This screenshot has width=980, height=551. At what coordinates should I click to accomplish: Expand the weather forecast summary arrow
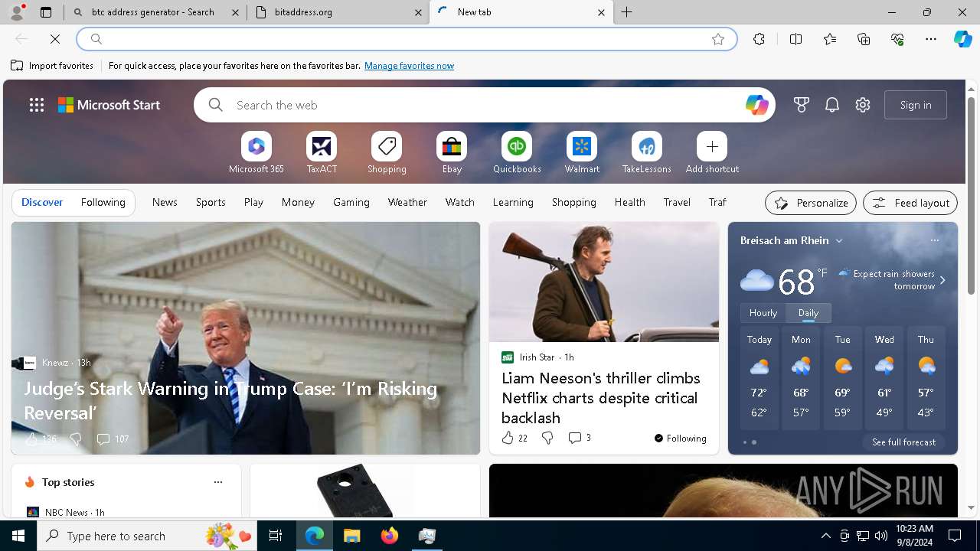(x=942, y=280)
